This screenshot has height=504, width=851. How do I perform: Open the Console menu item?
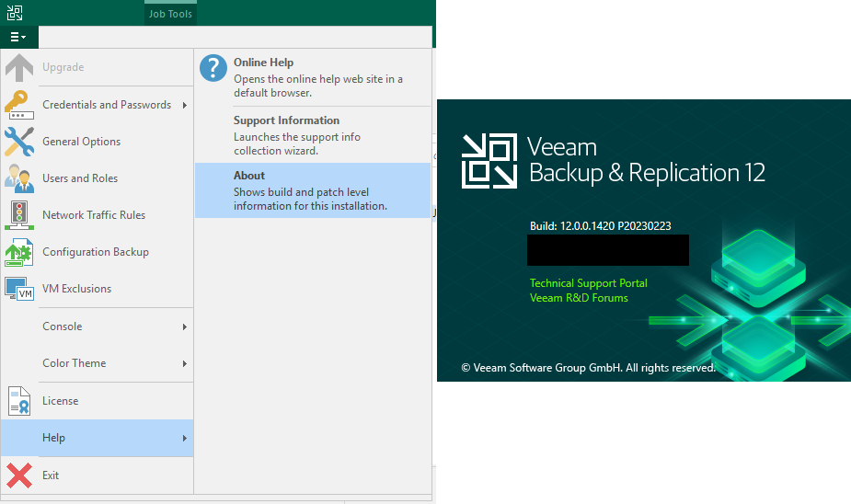click(x=98, y=326)
